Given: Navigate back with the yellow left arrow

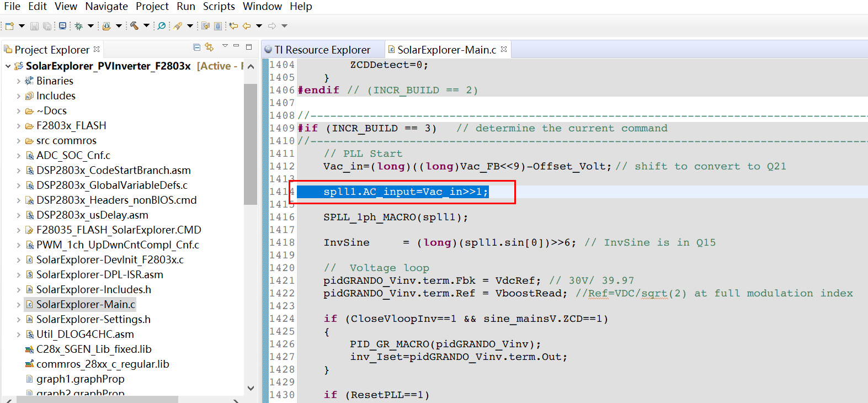Looking at the screenshot, I should click(x=247, y=26).
